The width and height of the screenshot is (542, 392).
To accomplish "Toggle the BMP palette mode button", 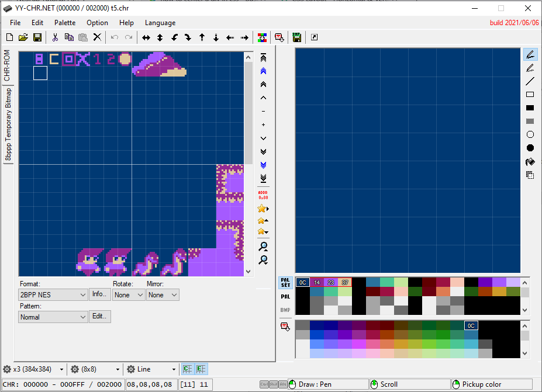I will tap(285, 310).
